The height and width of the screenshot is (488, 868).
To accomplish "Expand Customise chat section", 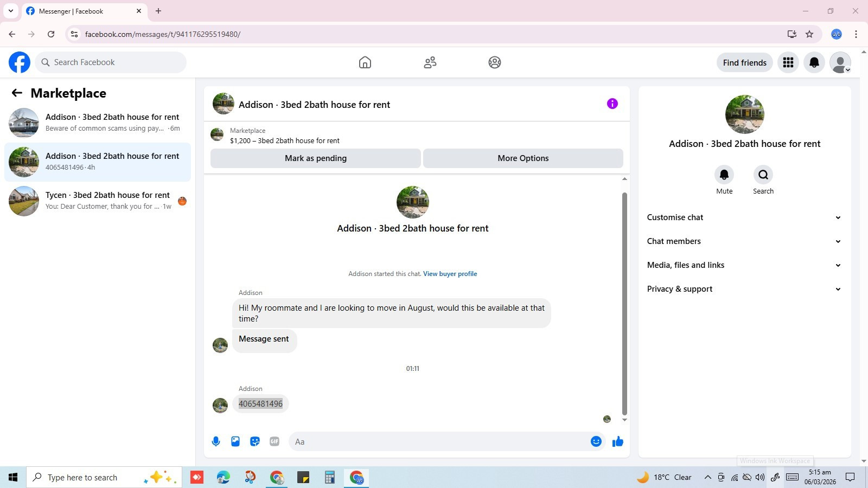I will click(744, 217).
